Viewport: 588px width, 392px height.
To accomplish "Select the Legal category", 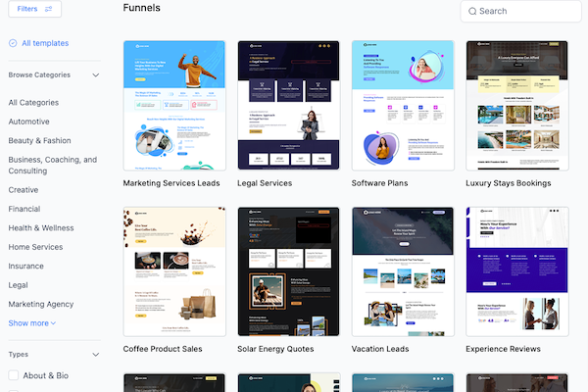I will [x=18, y=285].
